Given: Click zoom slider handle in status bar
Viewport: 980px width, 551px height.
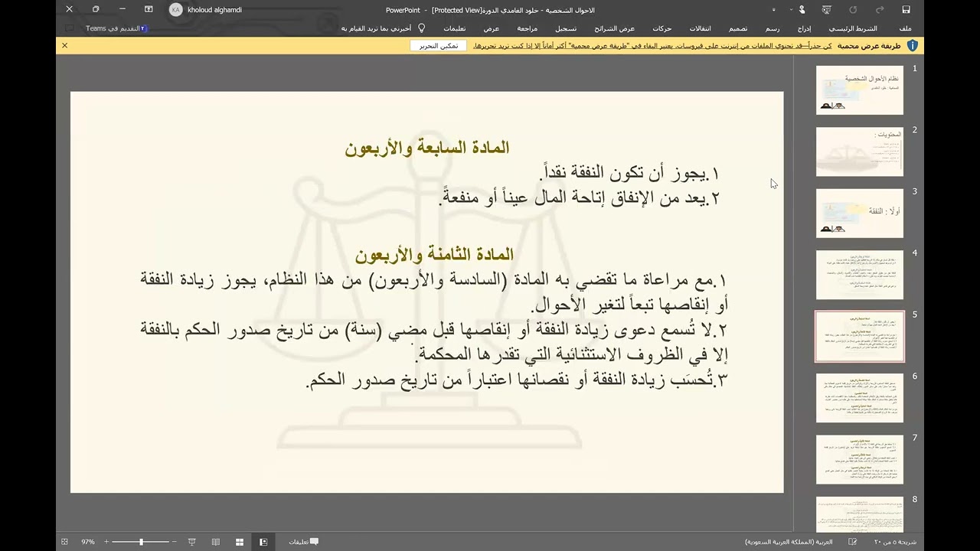Looking at the screenshot, I should pyautogui.click(x=141, y=542).
